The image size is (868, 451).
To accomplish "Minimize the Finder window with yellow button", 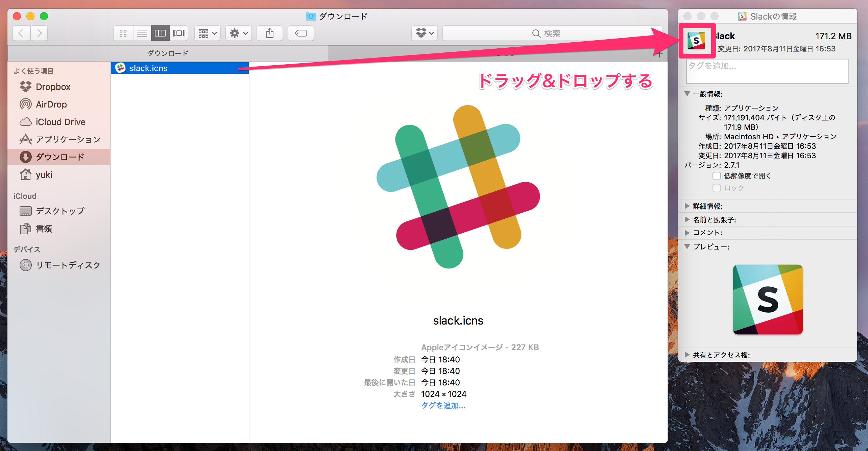I will (30, 16).
